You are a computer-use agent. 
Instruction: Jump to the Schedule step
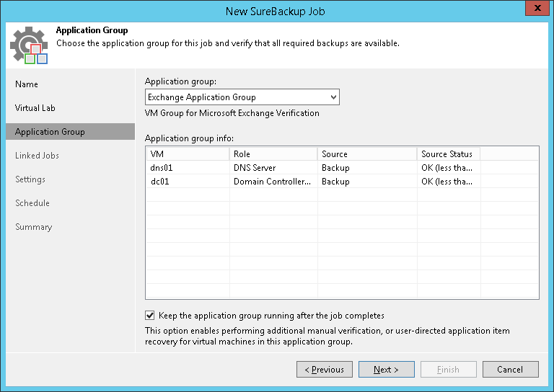click(x=32, y=203)
